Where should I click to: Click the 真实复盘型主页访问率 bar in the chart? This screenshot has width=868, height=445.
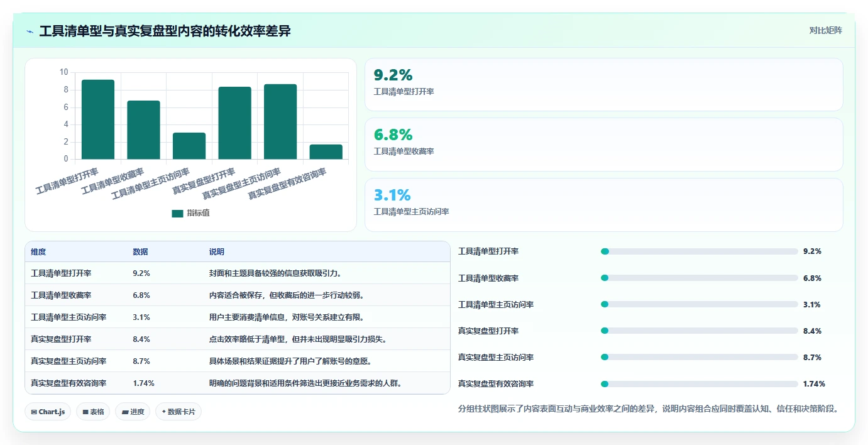(280, 122)
